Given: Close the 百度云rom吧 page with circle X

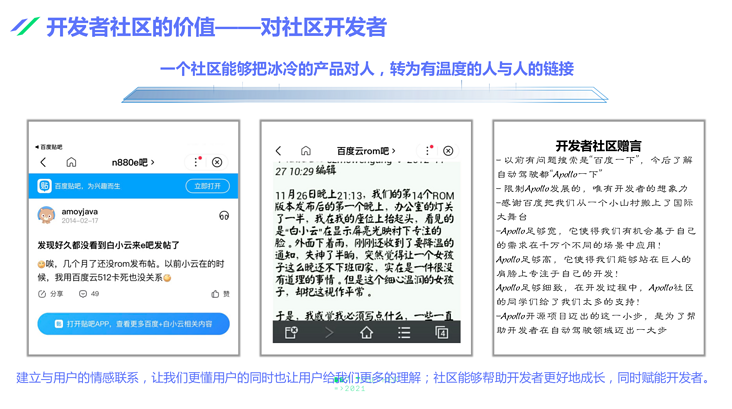Looking at the screenshot, I should (448, 150).
